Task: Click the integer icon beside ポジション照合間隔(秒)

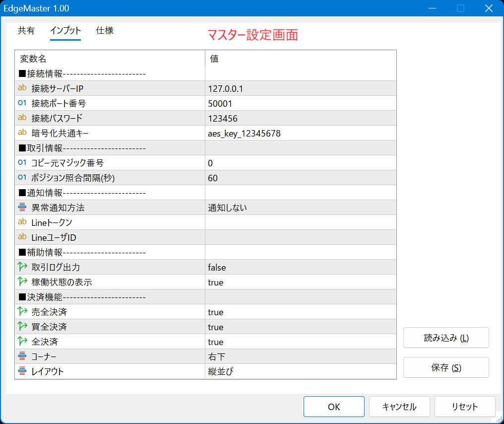Action: (22, 177)
